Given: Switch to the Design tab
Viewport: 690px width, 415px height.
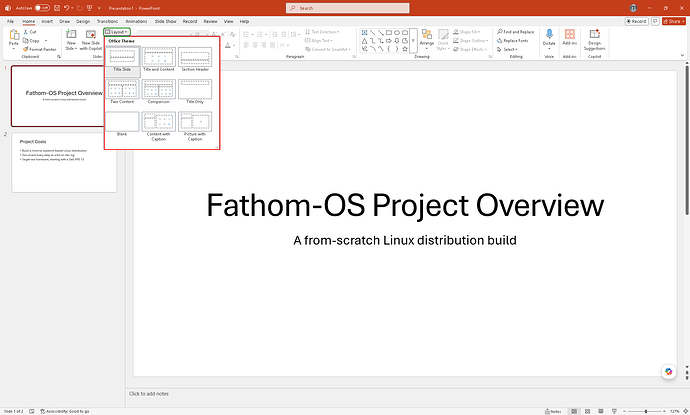Looking at the screenshot, I should pyautogui.click(x=83, y=21).
